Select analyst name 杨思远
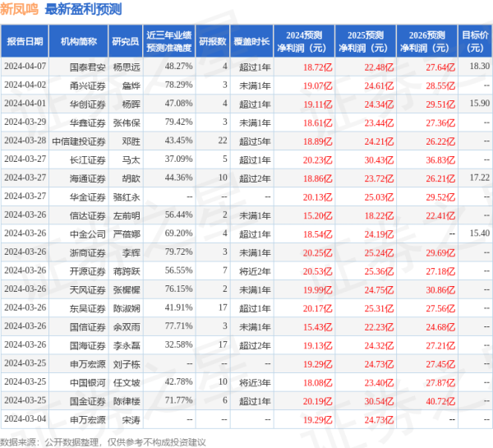 pyautogui.click(x=127, y=67)
